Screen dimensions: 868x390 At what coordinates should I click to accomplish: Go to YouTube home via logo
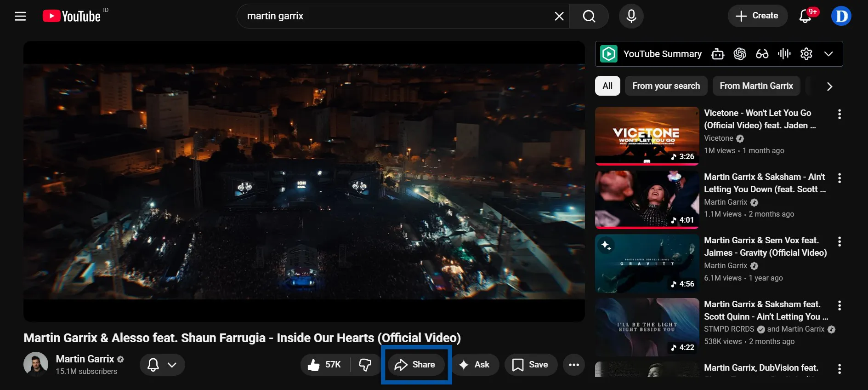pos(72,16)
